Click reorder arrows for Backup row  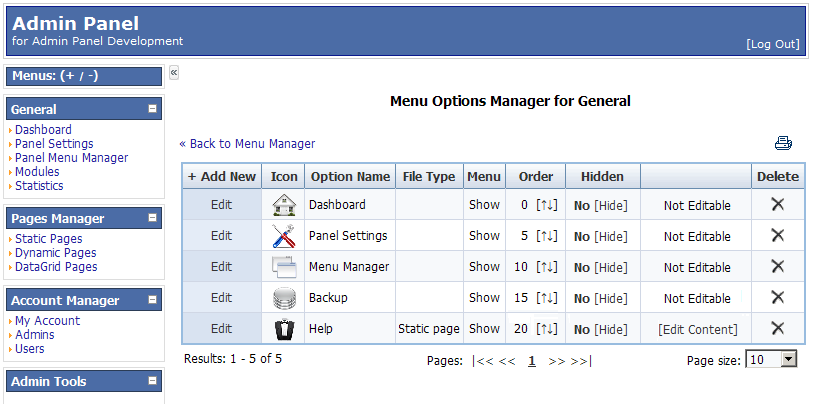pyautogui.click(x=547, y=298)
